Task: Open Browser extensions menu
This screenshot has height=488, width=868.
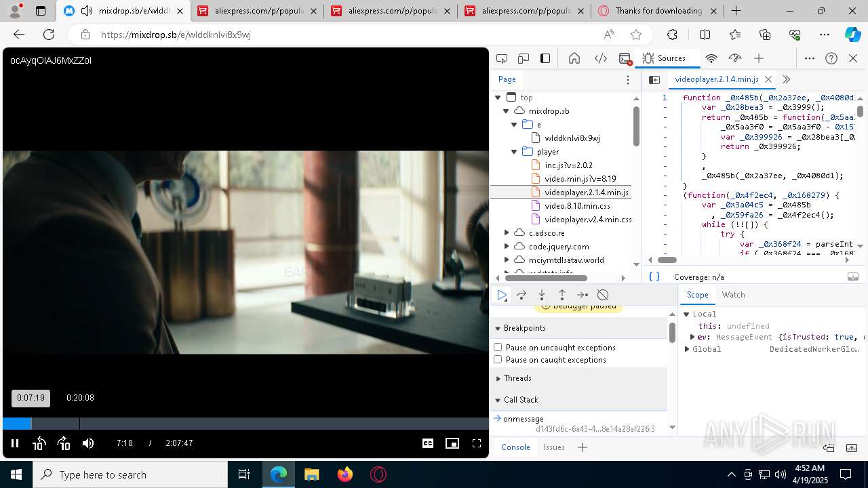Action: 672,35
